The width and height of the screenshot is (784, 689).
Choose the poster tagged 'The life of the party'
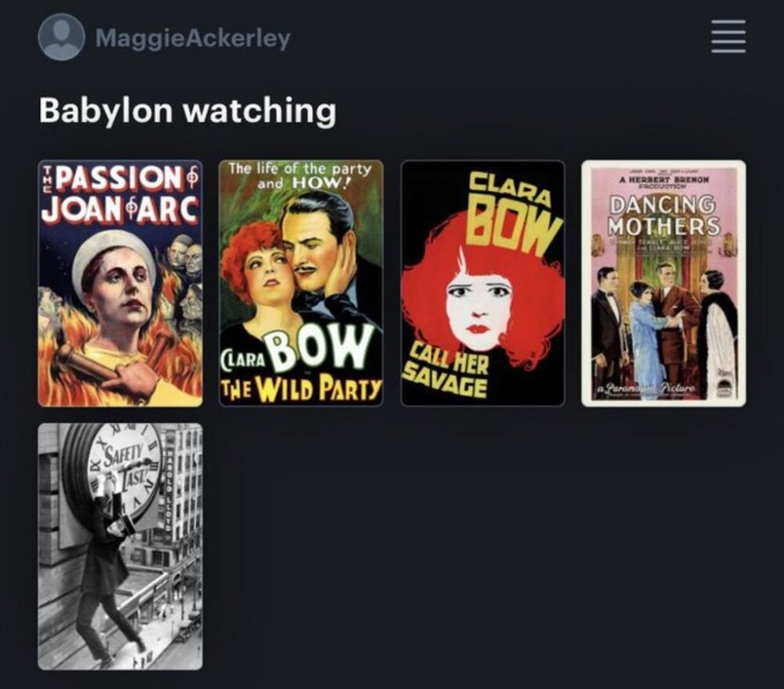point(301,283)
